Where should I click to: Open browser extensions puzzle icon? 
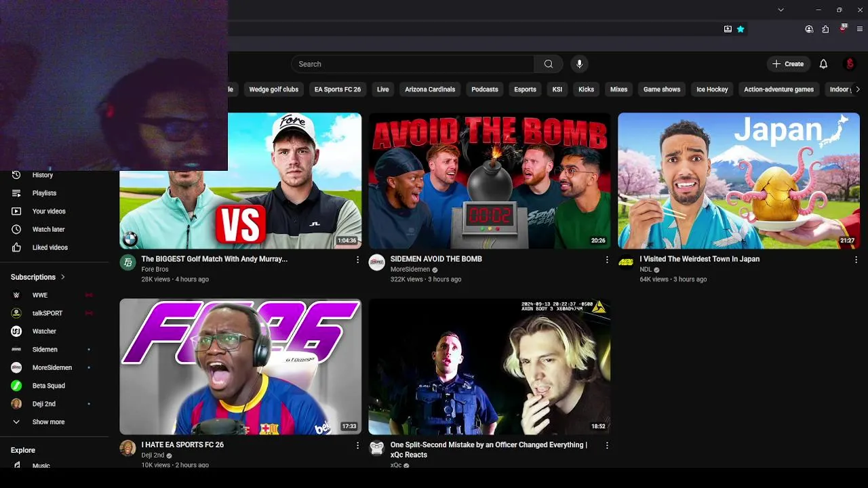pos(825,29)
